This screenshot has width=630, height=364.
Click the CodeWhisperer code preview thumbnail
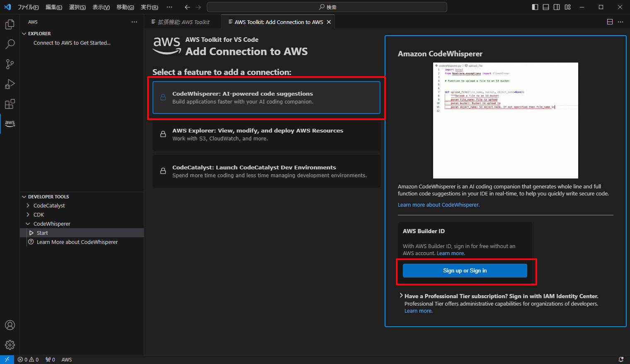click(505, 120)
